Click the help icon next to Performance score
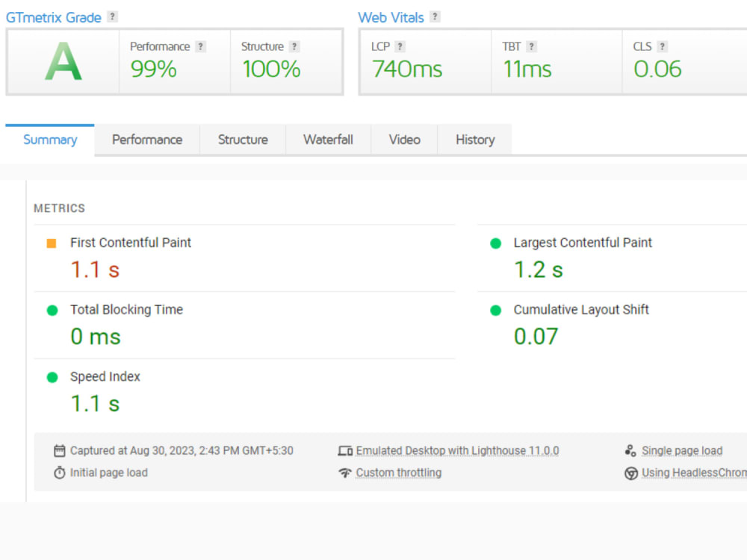Screen dimensions: 747x560 coord(200,46)
